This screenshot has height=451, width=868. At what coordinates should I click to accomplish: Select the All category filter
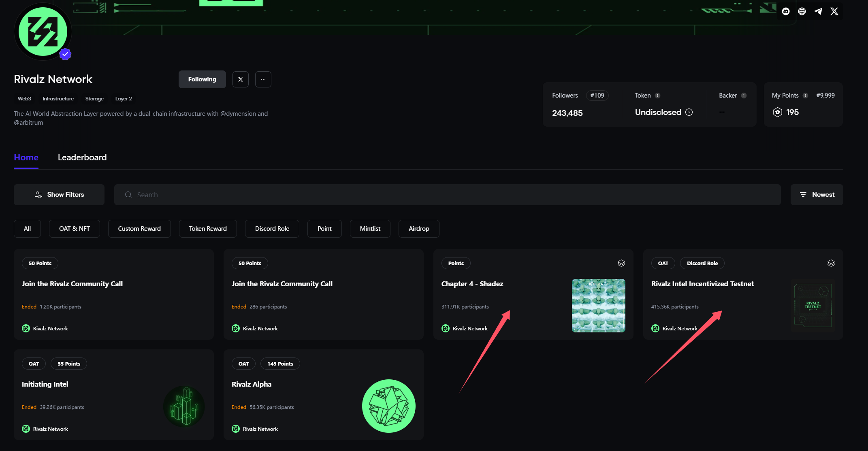[27, 229]
